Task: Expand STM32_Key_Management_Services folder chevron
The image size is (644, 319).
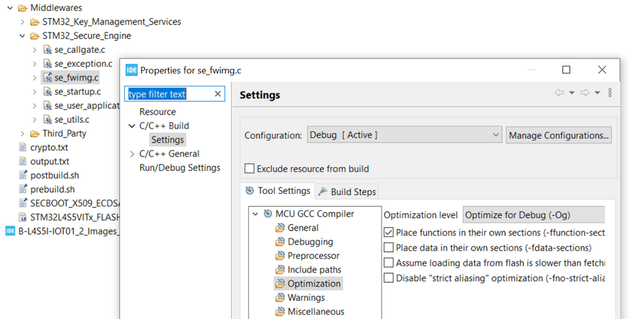Action: tap(23, 22)
